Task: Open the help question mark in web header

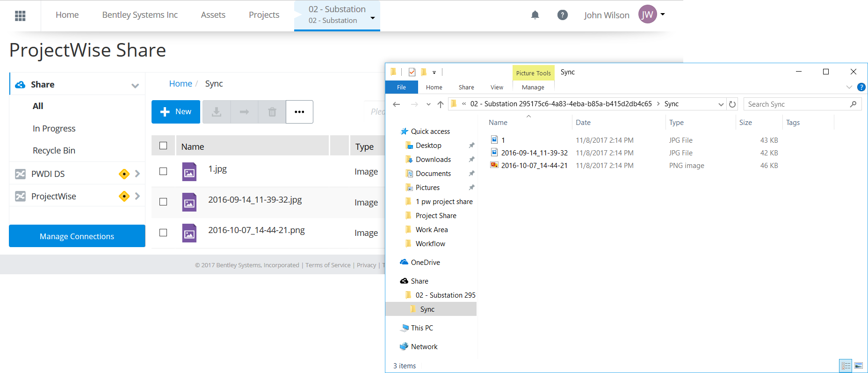Action: 562,15
